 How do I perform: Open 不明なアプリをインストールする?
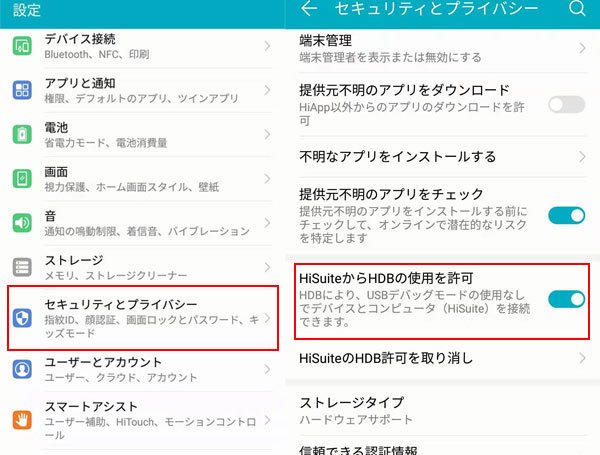click(442, 157)
